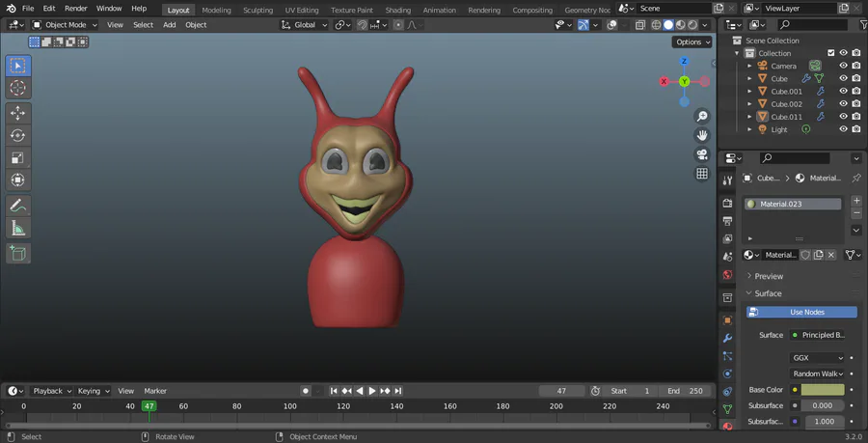Click the Base Color swatch

coord(822,390)
